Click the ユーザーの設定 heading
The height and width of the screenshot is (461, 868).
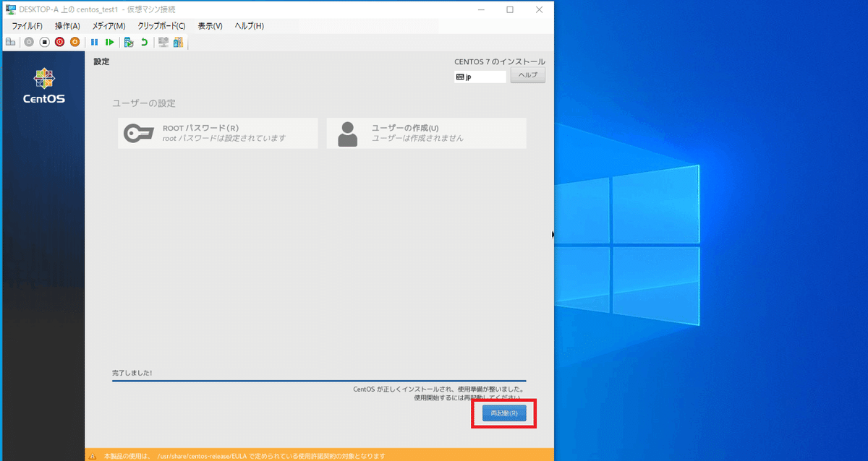(144, 103)
